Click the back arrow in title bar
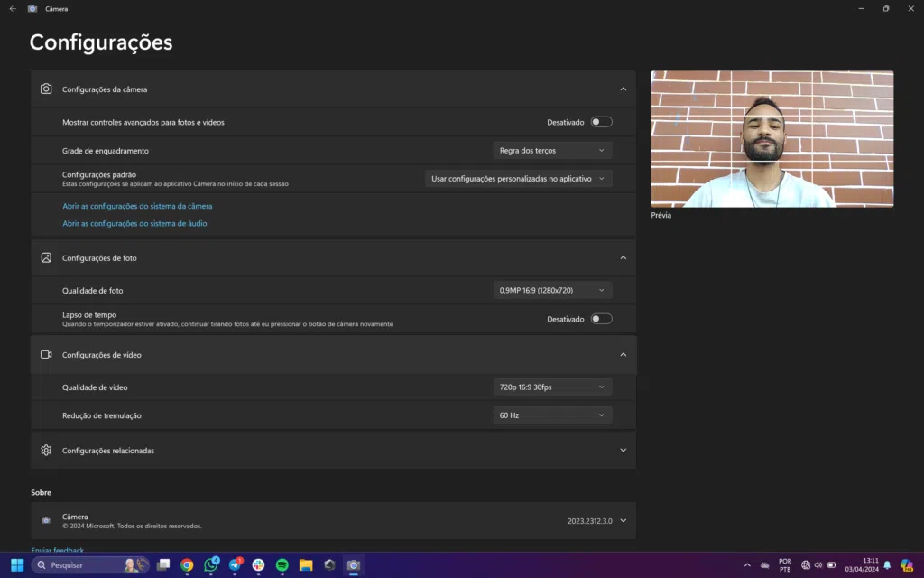This screenshot has width=924, height=578. pos(13,9)
